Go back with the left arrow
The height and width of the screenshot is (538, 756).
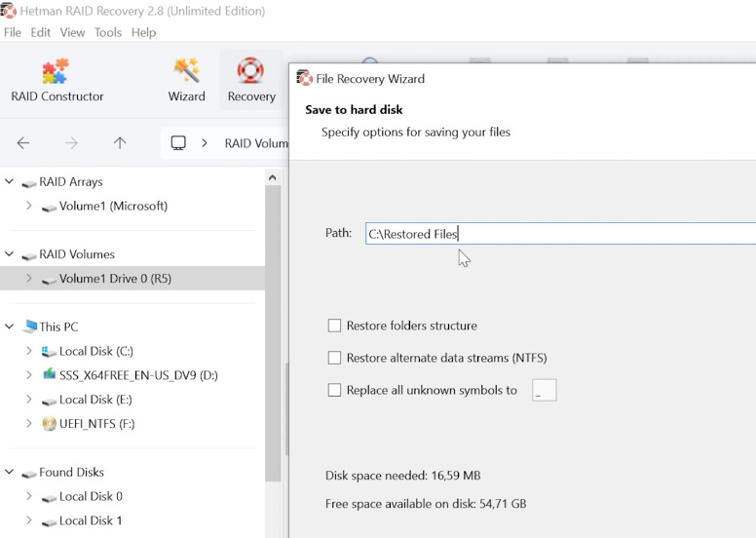click(22, 143)
